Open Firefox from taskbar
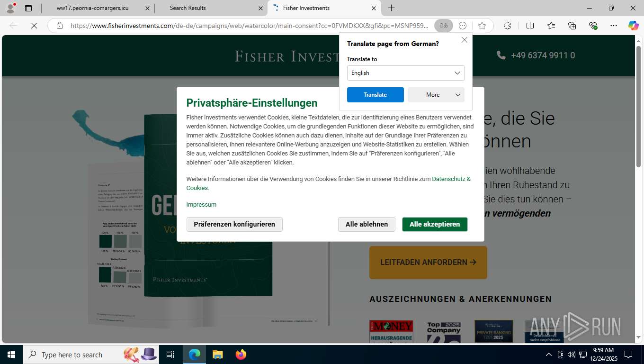This screenshot has width=644, height=364. (241, 355)
